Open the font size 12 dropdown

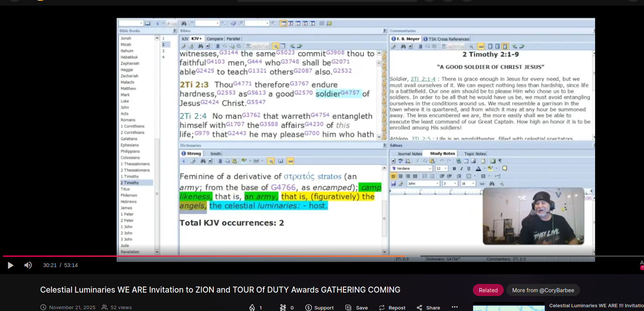(445, 169)
